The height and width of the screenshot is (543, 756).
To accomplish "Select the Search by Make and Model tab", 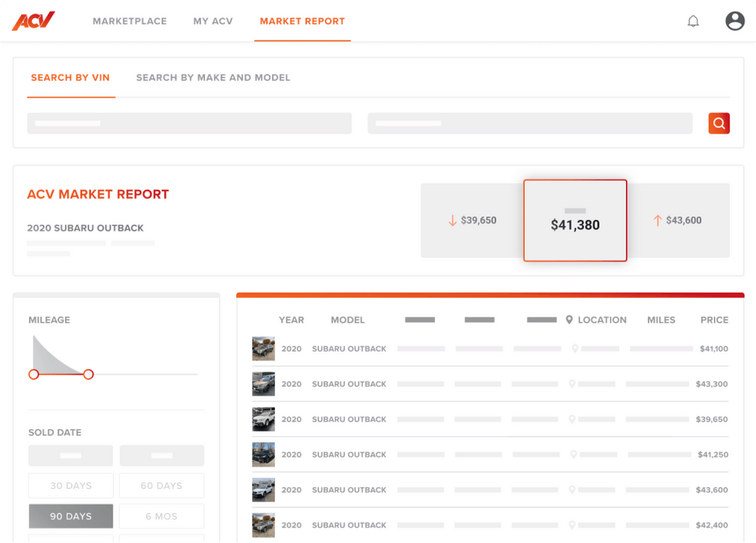I will [x=213, y=78].
